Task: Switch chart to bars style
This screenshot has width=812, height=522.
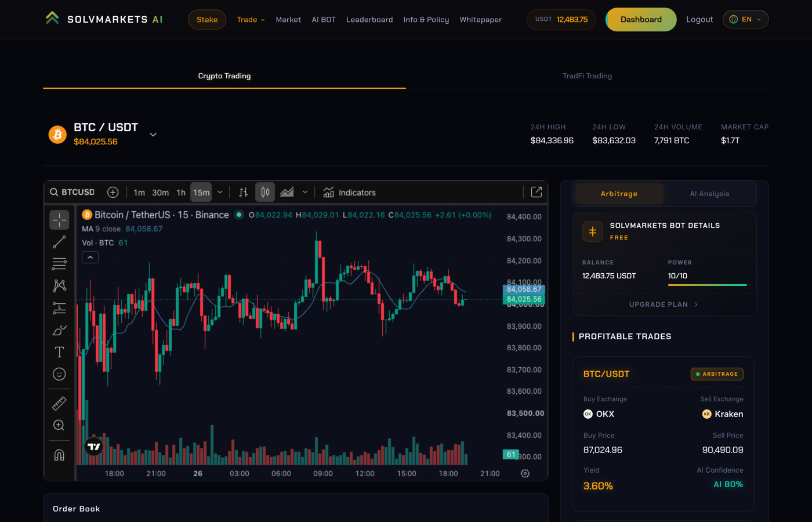Action: coord(244,193)
